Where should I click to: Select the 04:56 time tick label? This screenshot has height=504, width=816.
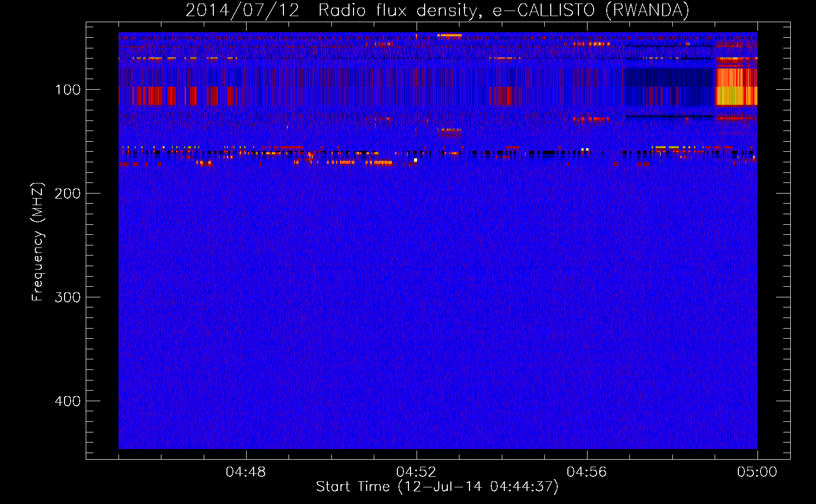click(x=587, y=472)
